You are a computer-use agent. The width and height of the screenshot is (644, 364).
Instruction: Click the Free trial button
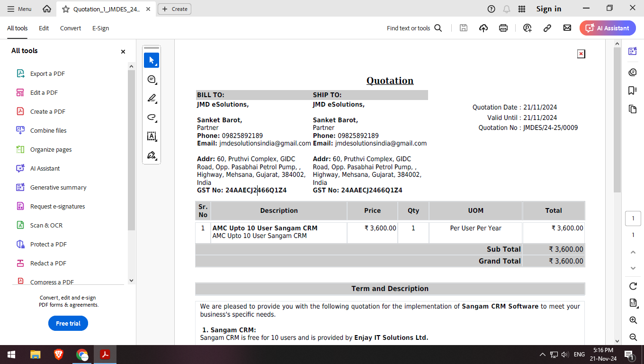pos(68,323)
